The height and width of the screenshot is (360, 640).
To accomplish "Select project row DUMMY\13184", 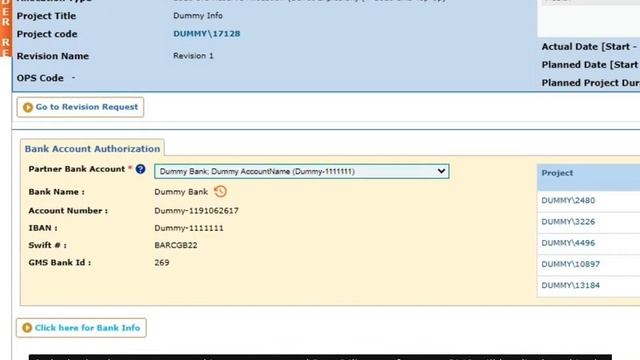I will point(589,285).
